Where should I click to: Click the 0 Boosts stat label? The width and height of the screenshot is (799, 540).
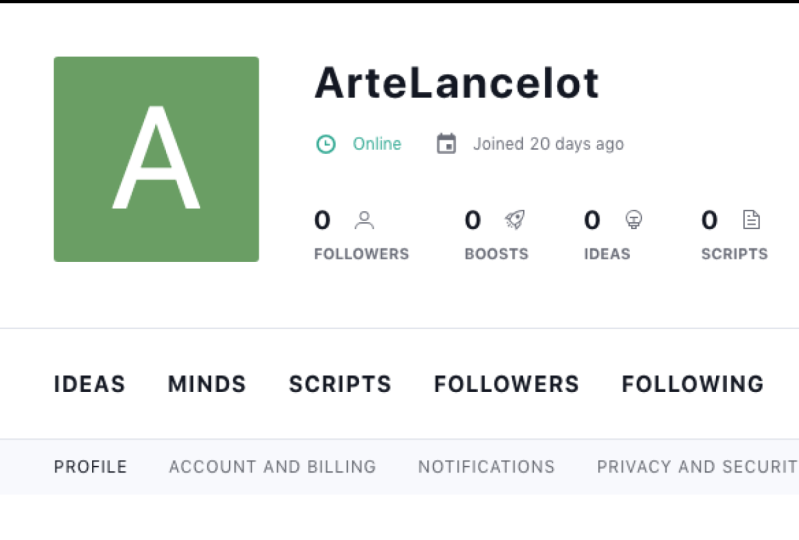[496, 254]
